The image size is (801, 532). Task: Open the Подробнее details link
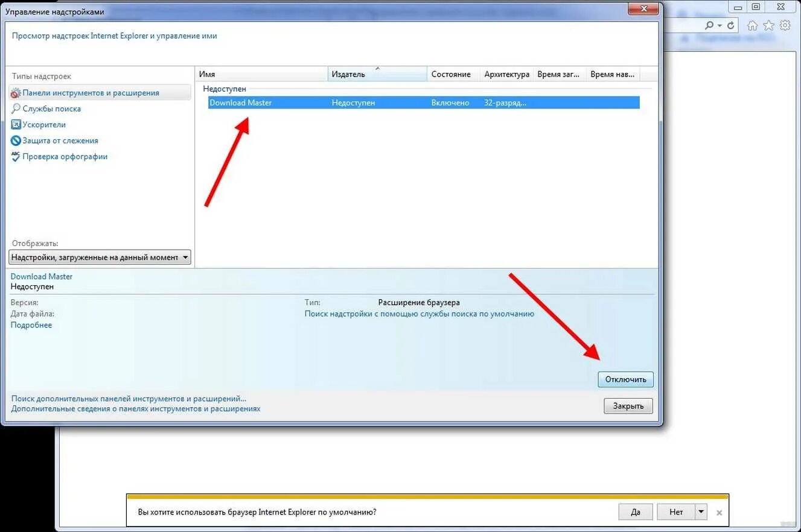coord(31,325)
